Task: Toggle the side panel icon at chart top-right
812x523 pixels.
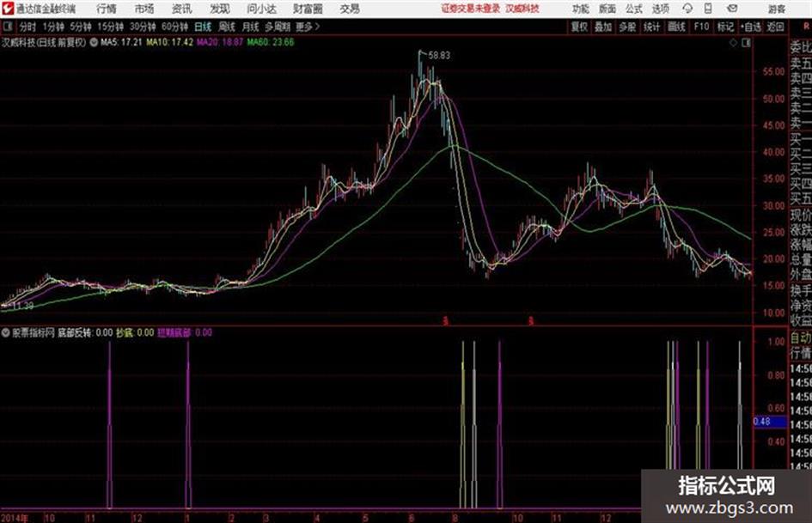Action: 746,43
